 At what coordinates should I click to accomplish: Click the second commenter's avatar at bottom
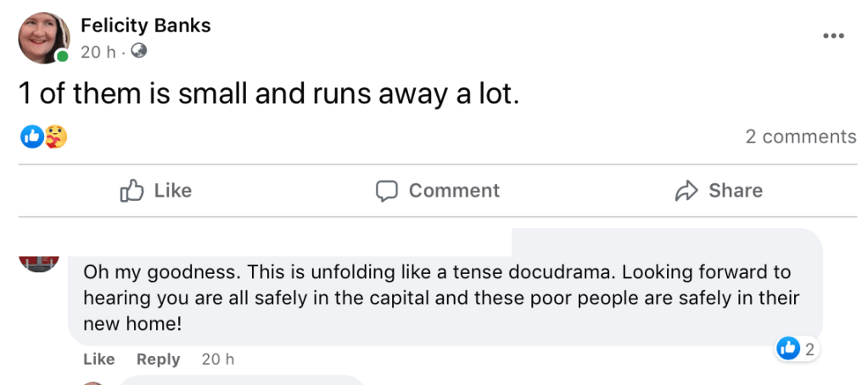pyautogui.click(x=93, y=382)
